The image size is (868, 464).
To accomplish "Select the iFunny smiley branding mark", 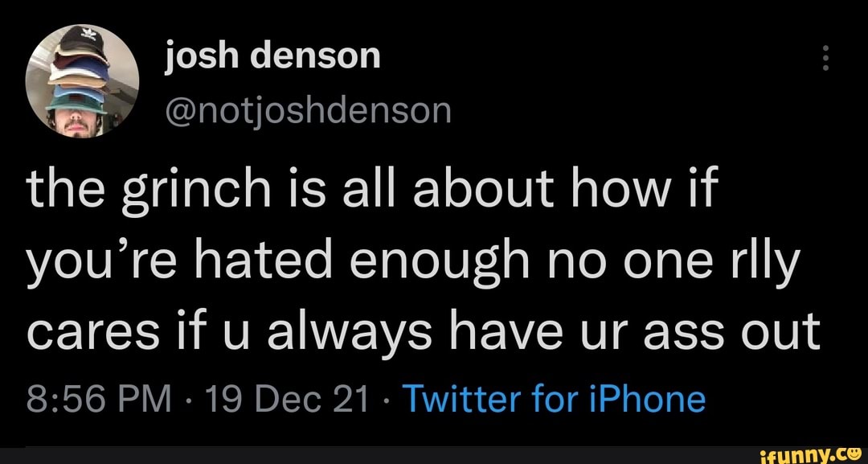I will pos(856,455).
